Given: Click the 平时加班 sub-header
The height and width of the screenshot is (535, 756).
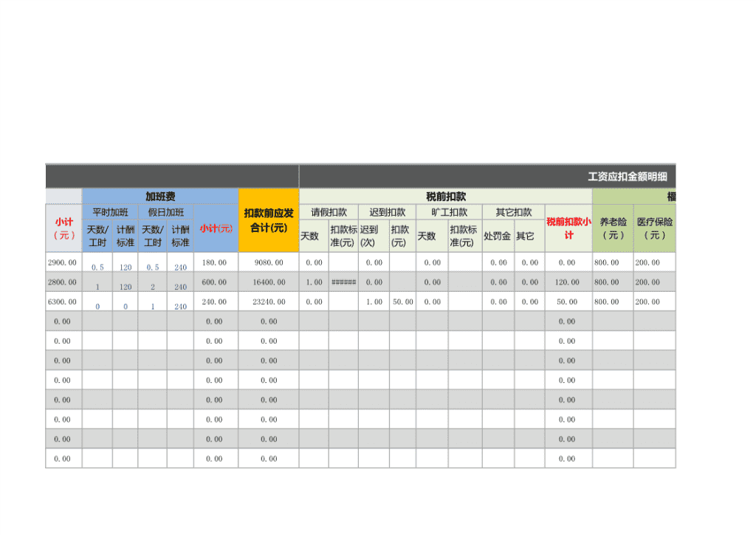Looking at the screenshot, I should coord(110,212).
